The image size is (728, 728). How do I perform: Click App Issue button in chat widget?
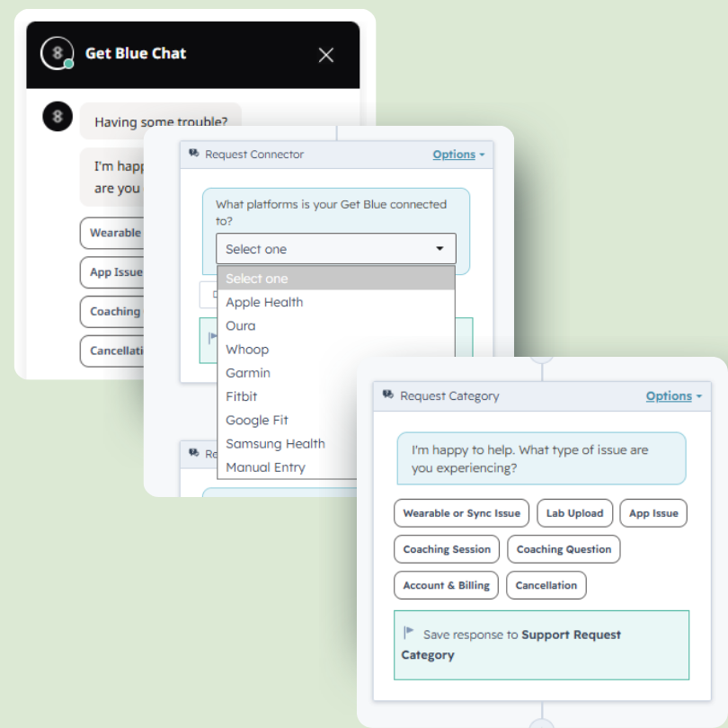[112, 272]
